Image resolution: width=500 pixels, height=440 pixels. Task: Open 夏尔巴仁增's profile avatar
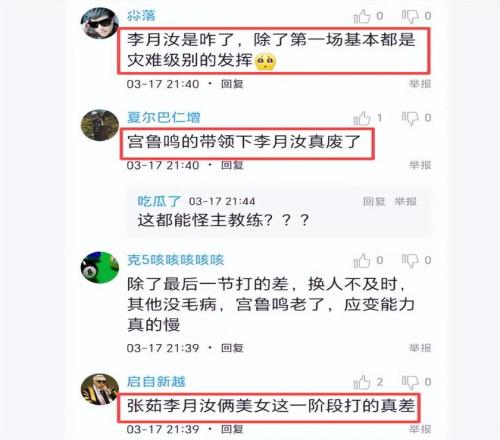[100, 125]
